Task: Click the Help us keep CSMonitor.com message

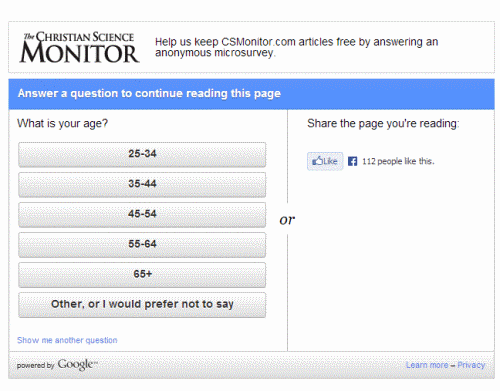Action: click(296, 47)
